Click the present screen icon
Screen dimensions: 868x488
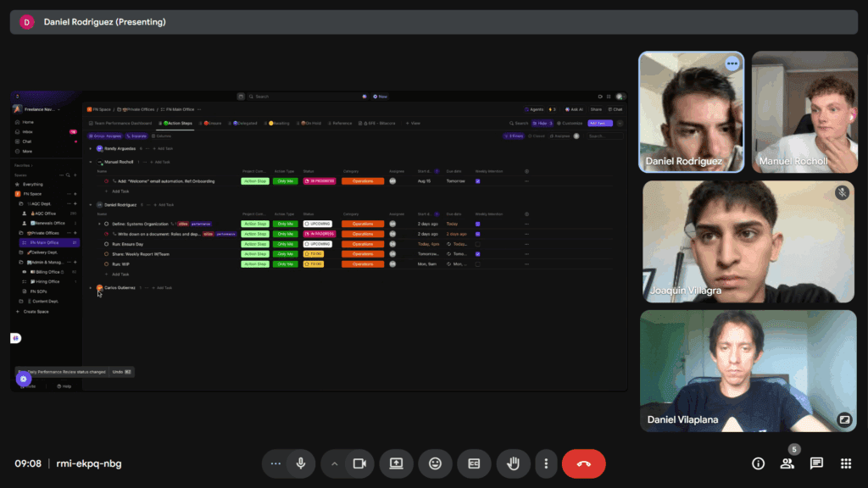point(396,463)
